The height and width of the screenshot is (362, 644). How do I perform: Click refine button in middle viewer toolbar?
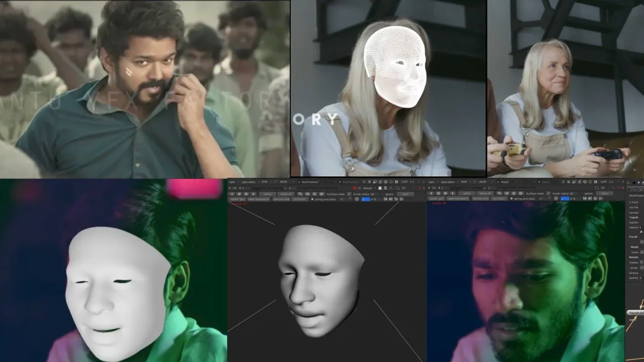click(x=268, y=194)
